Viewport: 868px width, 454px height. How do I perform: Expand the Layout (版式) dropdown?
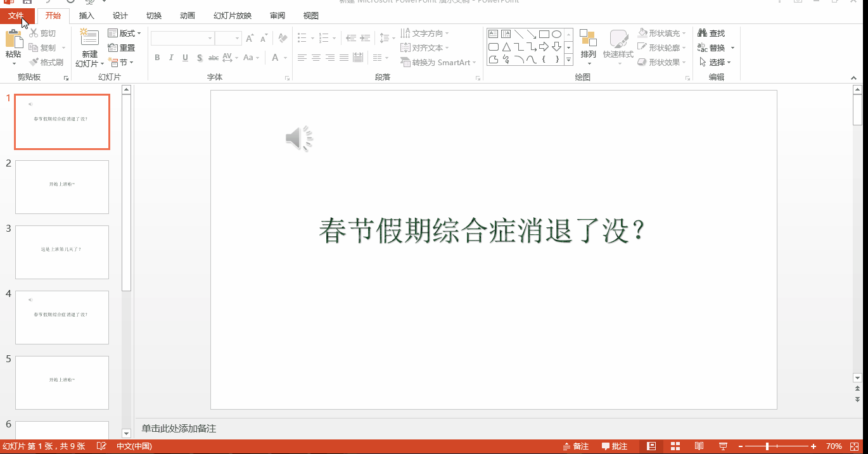coord(125,33)
